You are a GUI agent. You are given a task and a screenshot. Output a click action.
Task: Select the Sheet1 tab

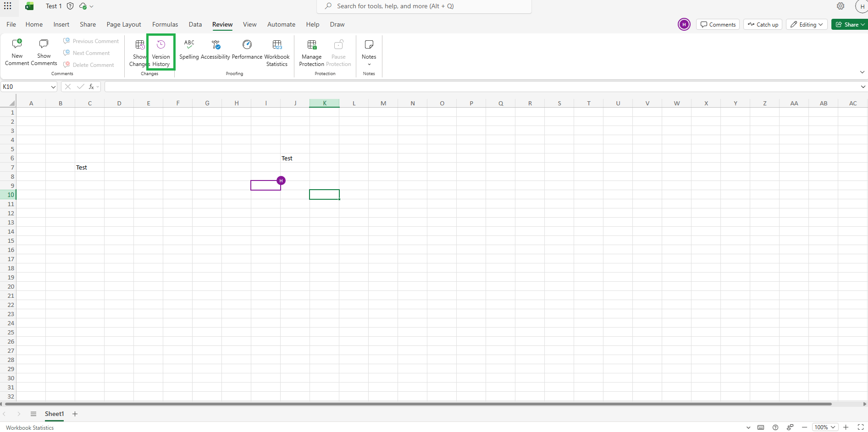[54, 414]
